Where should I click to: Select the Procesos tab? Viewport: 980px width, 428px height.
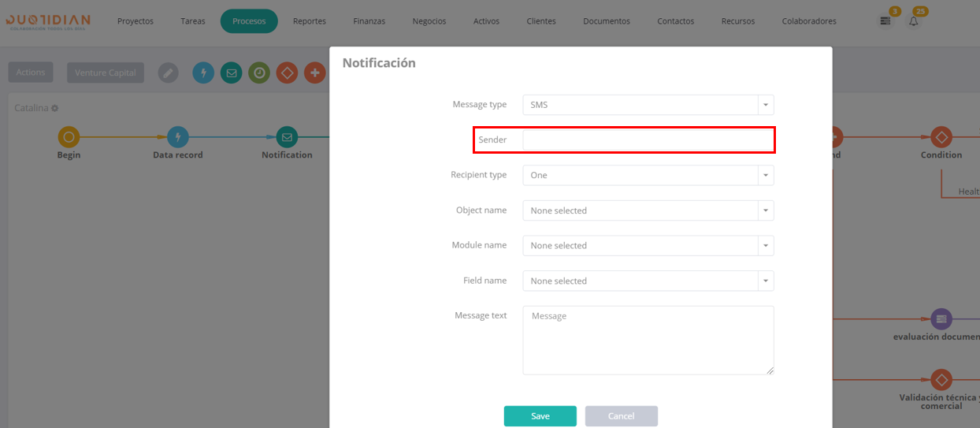point(249,21)
